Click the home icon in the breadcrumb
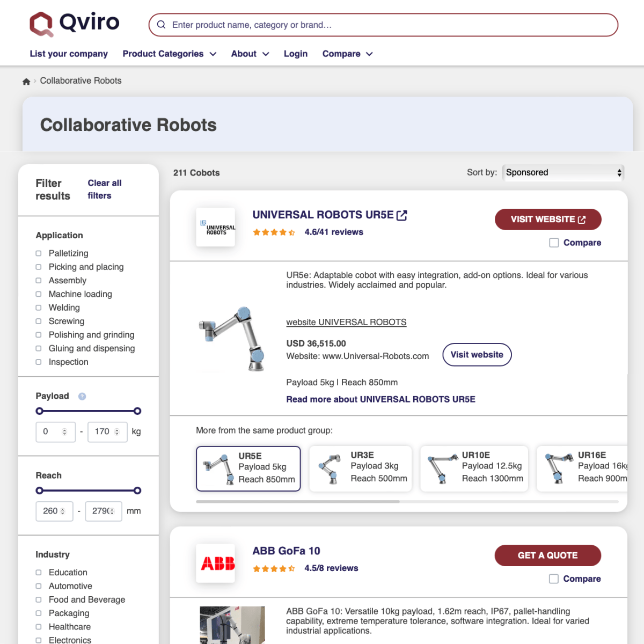This screenshot has width=644, height=644. click(26, 80)
